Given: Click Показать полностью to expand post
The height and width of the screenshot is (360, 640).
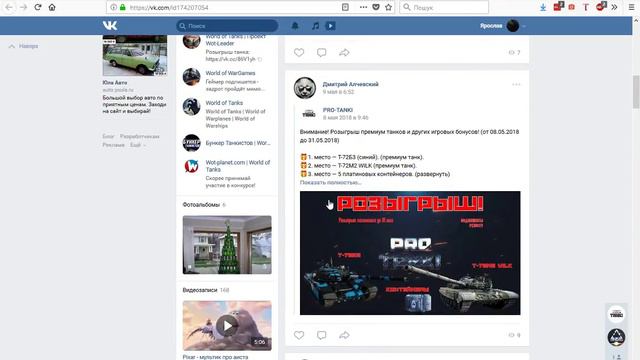Looking at the screenshot, I should [x=331, y=182].
